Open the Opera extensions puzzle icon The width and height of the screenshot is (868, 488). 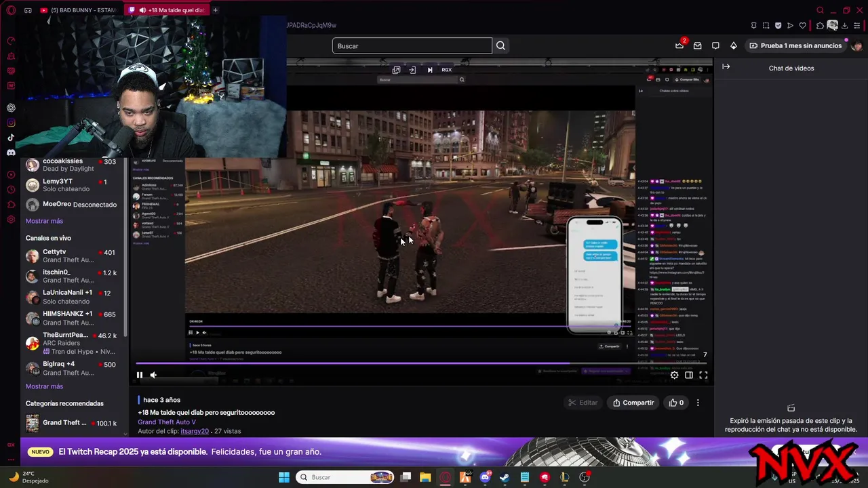(820, 26)
